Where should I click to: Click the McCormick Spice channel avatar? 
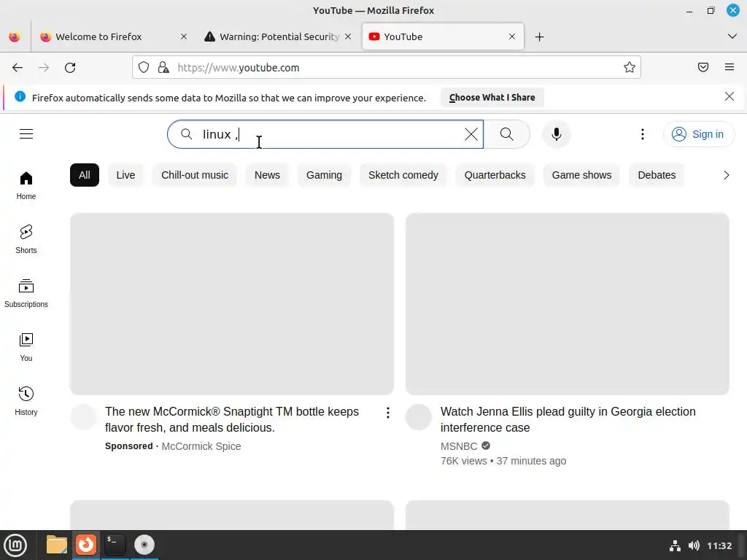(x=83, y=416)
